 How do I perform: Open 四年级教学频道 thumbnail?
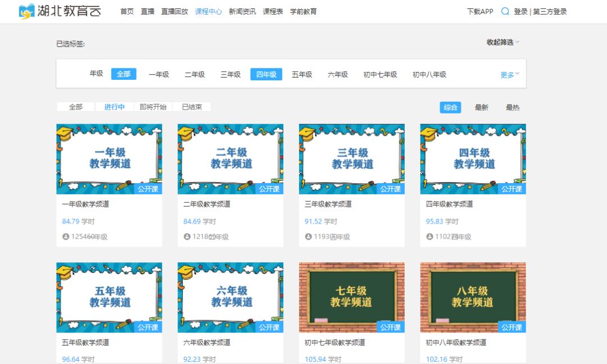(x=473, y=159)
